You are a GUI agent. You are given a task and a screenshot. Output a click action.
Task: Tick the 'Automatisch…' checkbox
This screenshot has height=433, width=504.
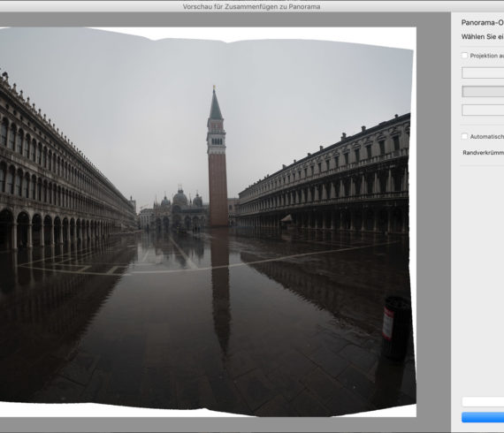[x=464, y=136]
